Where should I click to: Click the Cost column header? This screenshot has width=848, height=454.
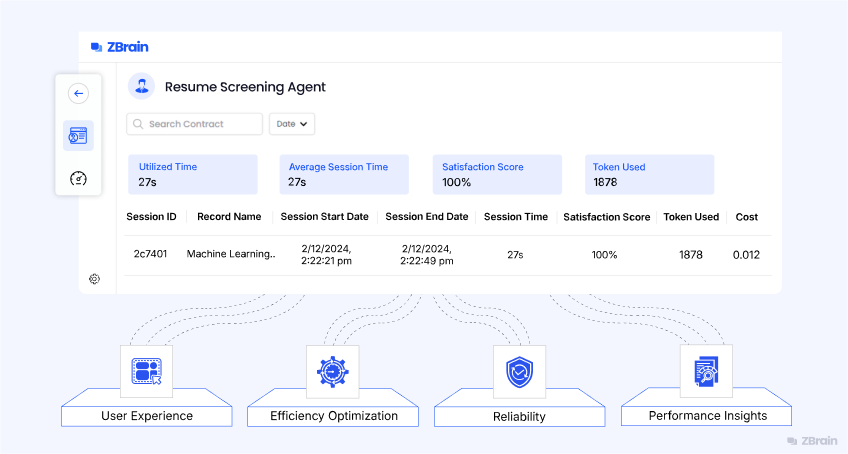tap(747, 217)
